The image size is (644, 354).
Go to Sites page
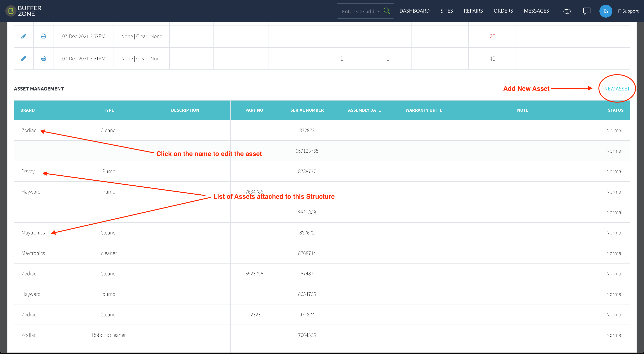click(447, 11)
